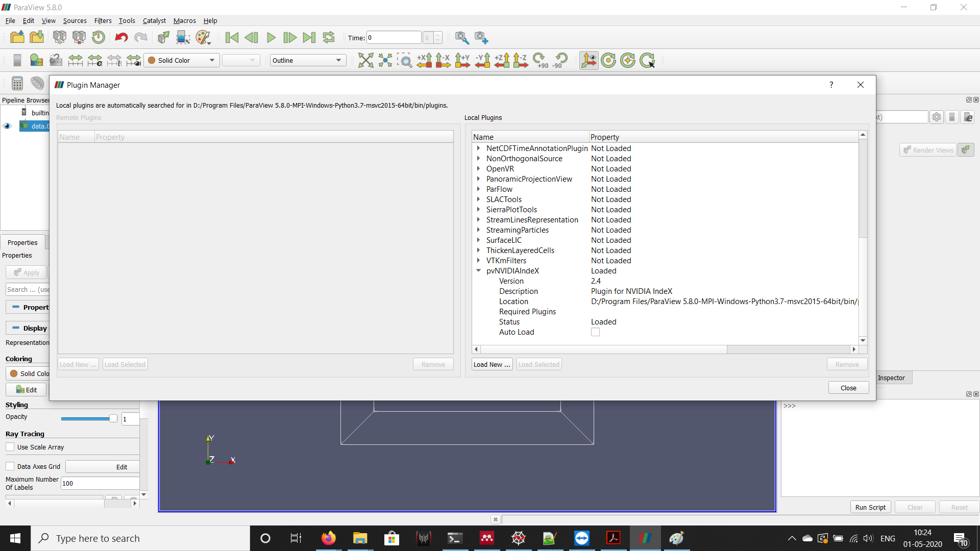Collapse the pvNVIDIAIndeX plugin entry
This screenshot has width=980, height=551.
coord(478,271)
